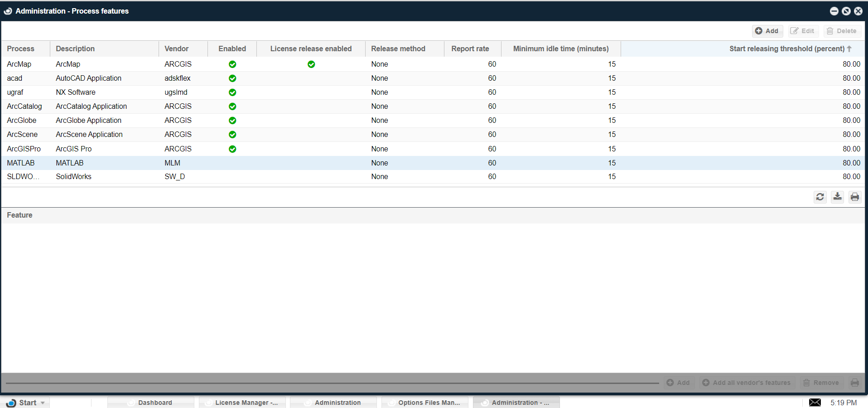868x408 pixels.
Task: Click the pencil icon on the Edit button
Action: [794, 31]
